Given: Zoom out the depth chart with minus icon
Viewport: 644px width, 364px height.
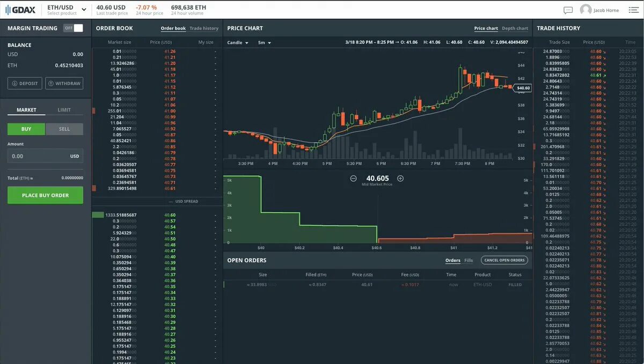Looking at the screenshot, I should coord(354,177).
